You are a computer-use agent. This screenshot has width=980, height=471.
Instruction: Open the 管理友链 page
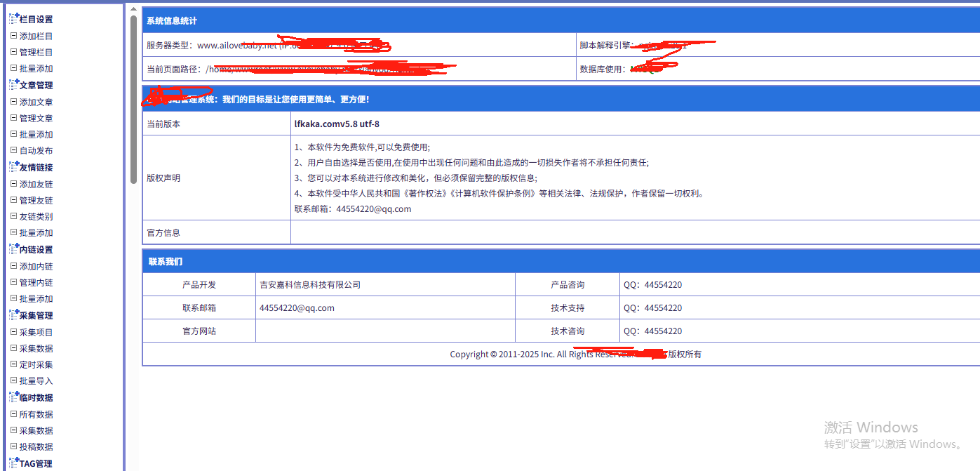tap(36, 200)
